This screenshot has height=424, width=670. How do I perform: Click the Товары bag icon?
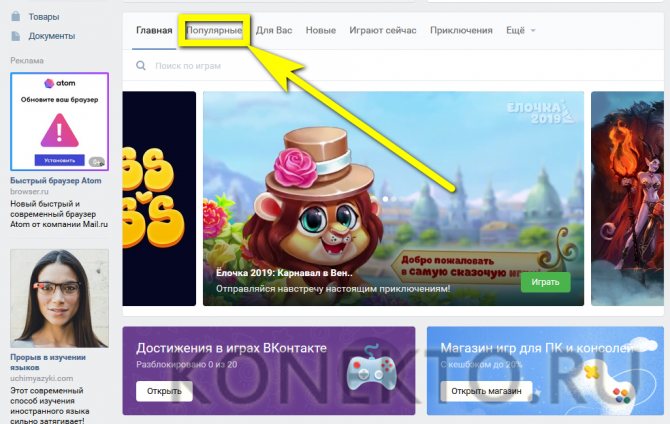[16, 16]
